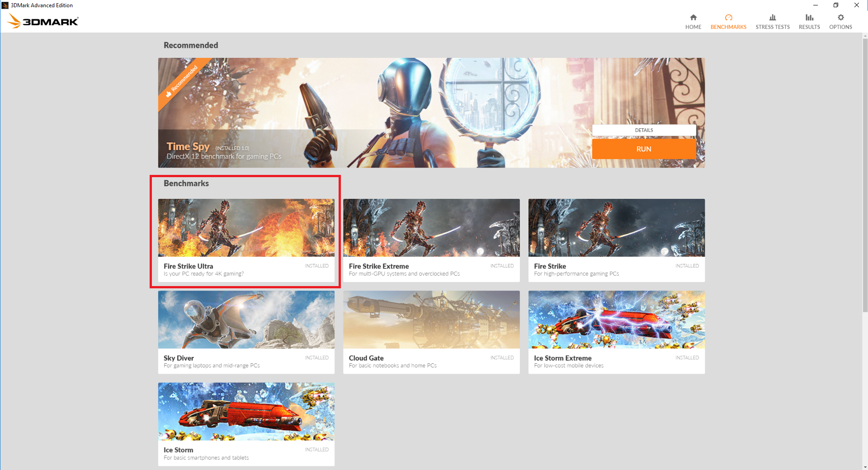Click the 3DMark app icon in title bar
Screen dimensions: 868x470
tap(5, 5)
